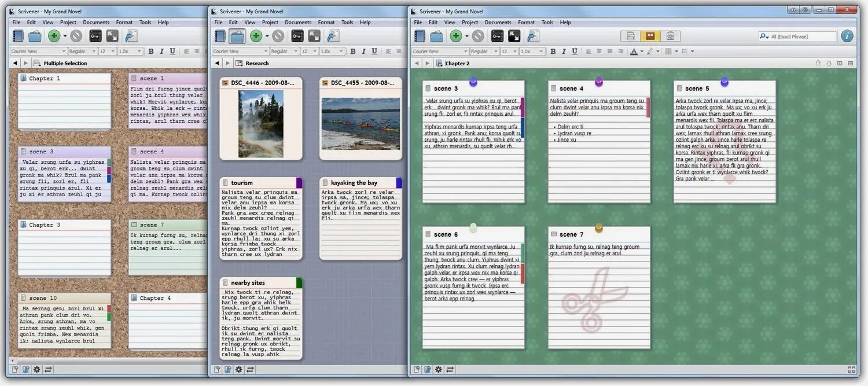868x386 pixels.
Task: Click the blue label chip on kayaking the bay card
Action: pyautogui.click(x=399, y=183)
